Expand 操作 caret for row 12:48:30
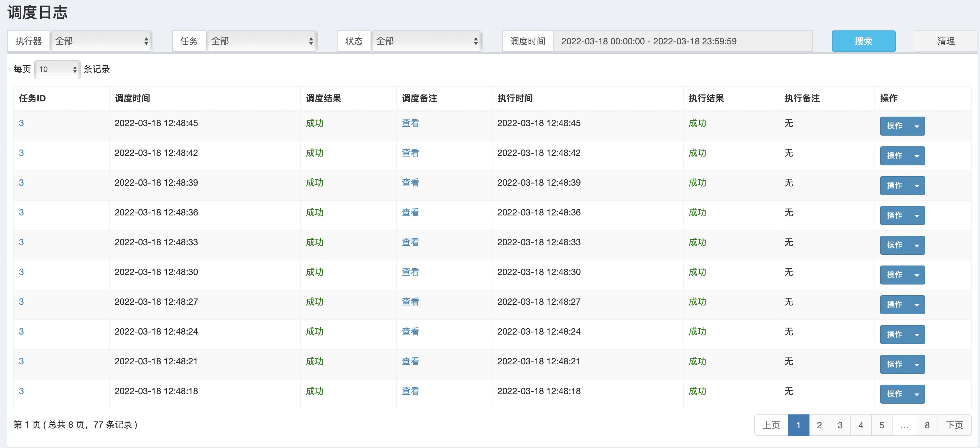 pos(917,275)
